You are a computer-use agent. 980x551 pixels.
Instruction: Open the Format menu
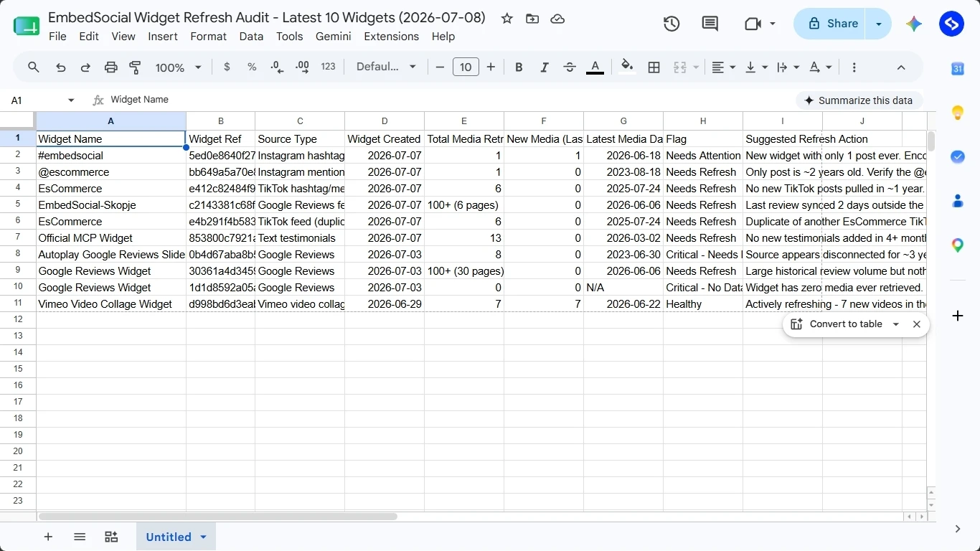pyautogui.click(x=209, y=37)
